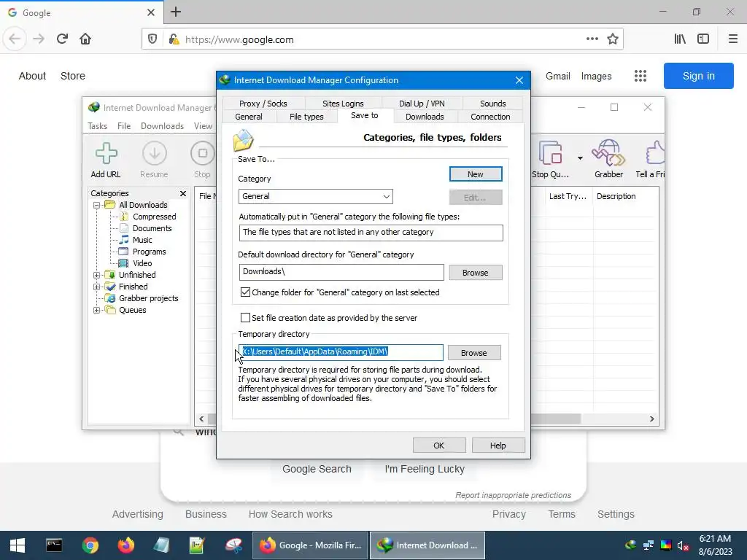Viewport: 747px width, 560px height.
Task: Select Grabber projects in IDM tree
Action: coord(148,298)
